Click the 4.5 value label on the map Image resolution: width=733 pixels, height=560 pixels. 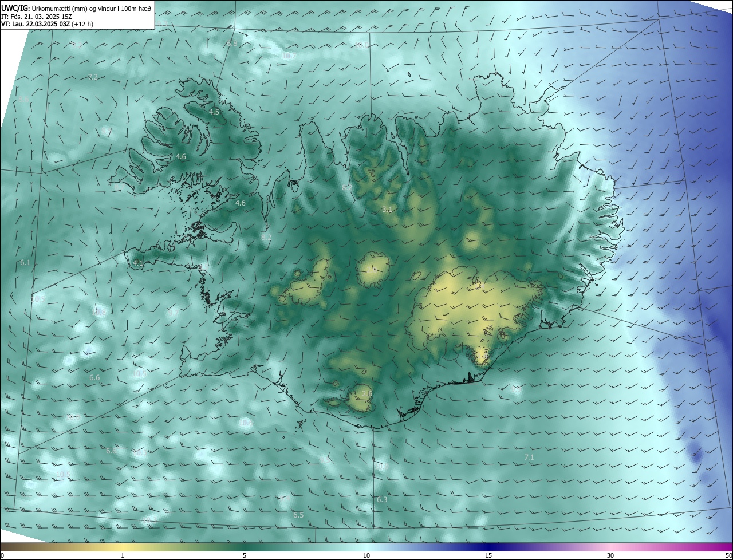[x=214, y=112]
